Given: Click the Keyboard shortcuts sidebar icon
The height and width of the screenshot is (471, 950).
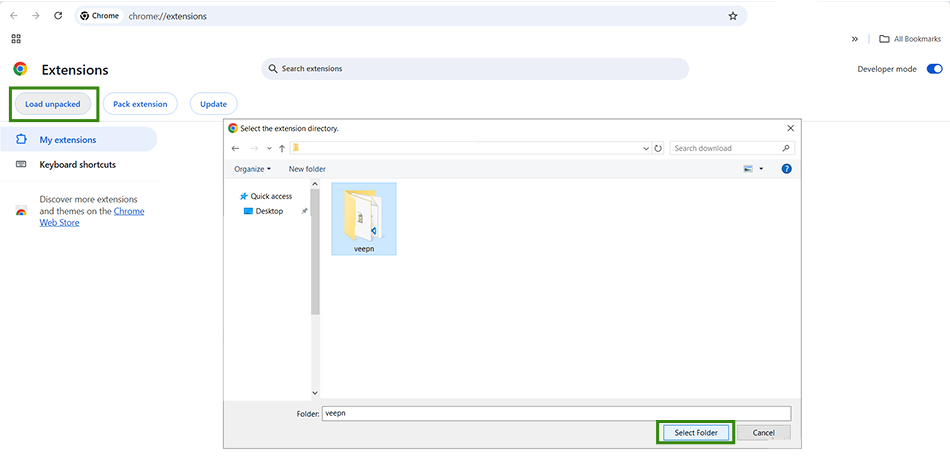Looking at the screenshot, I should (21, 164).
